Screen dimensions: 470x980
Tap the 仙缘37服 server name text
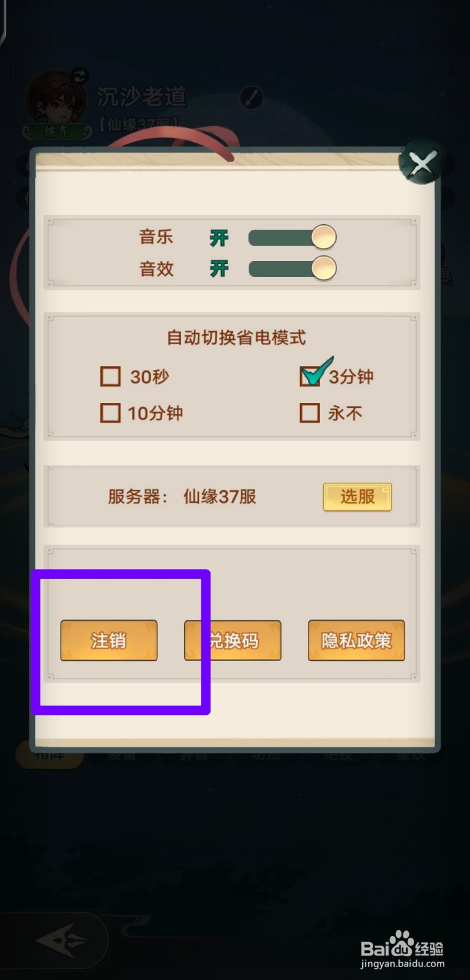pos(220,497)
